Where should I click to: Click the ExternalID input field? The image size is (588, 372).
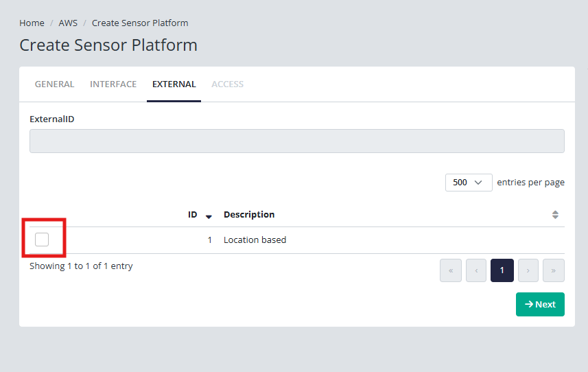click(296, 141)
